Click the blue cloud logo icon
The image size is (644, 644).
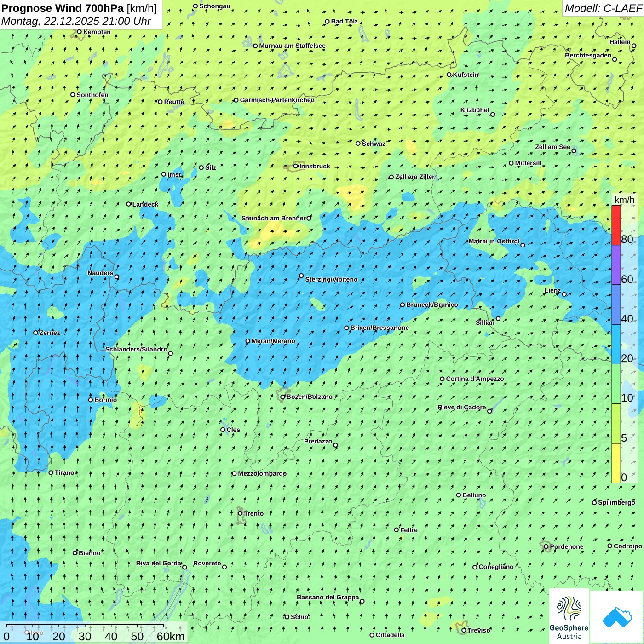617,617
